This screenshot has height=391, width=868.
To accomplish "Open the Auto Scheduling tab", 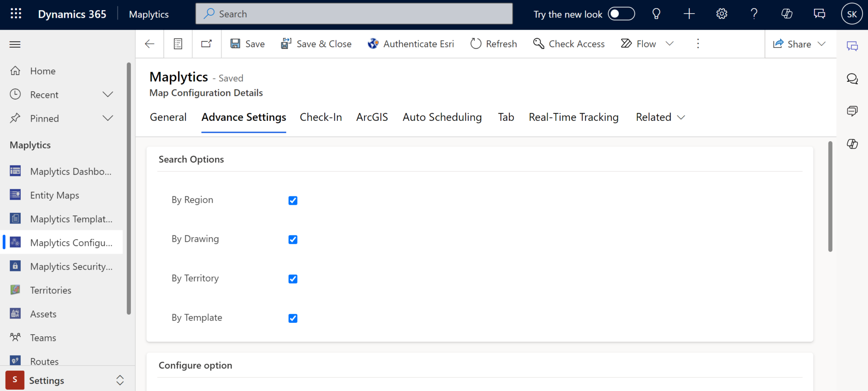I will (x=442, y=117).
